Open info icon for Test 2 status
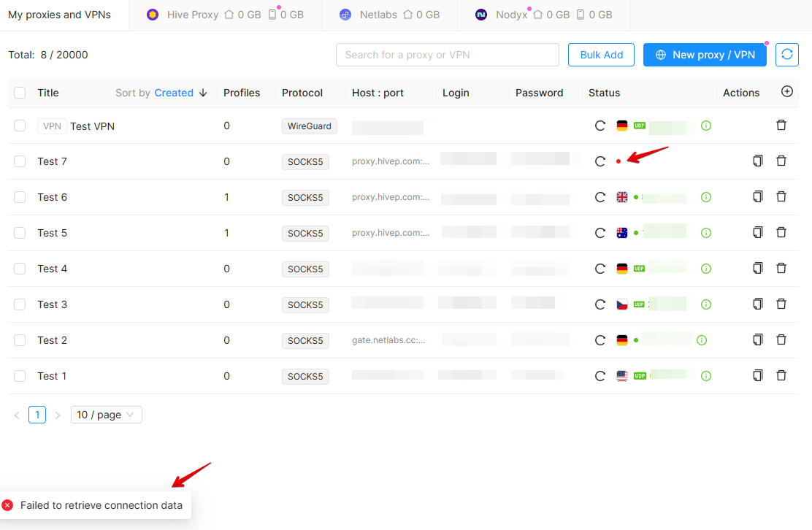812x530 pixels. [x=702, y=340]
